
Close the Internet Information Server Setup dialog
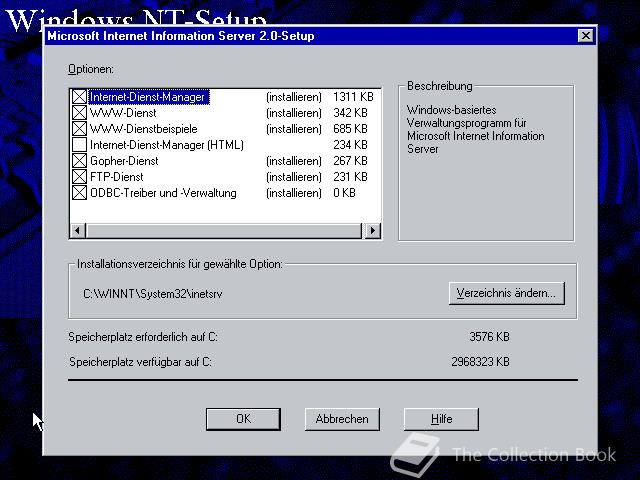pyautogui.click(x=586, y=36)
